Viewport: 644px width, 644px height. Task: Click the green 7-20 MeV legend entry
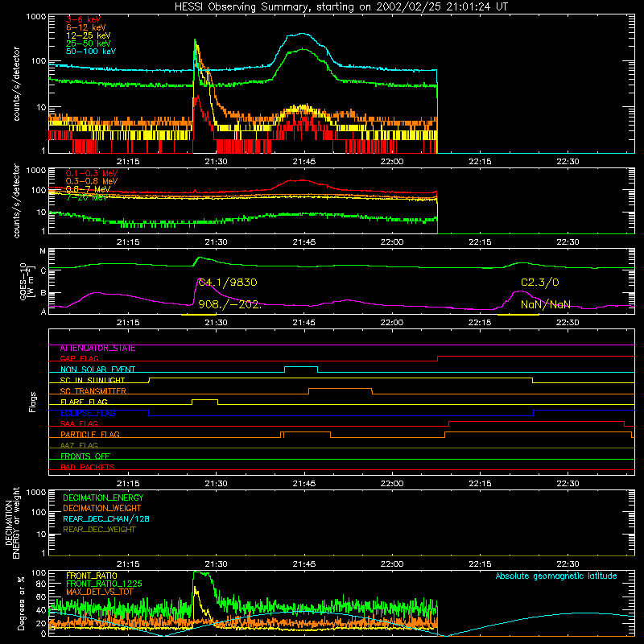(87, 197)
